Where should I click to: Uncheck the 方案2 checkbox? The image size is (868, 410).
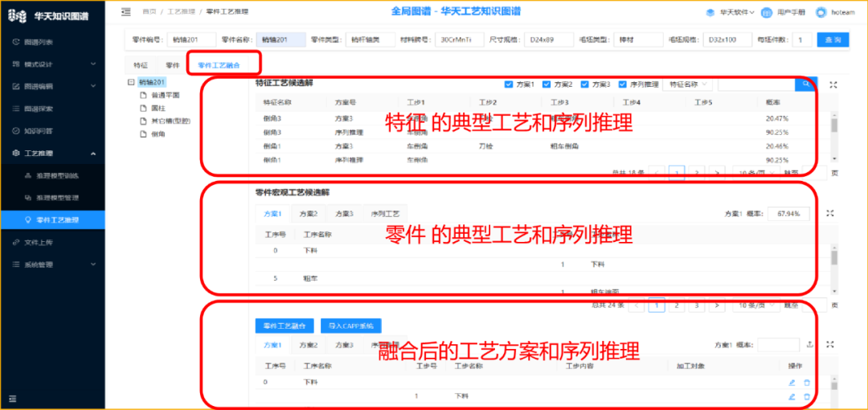pos(547,84)
